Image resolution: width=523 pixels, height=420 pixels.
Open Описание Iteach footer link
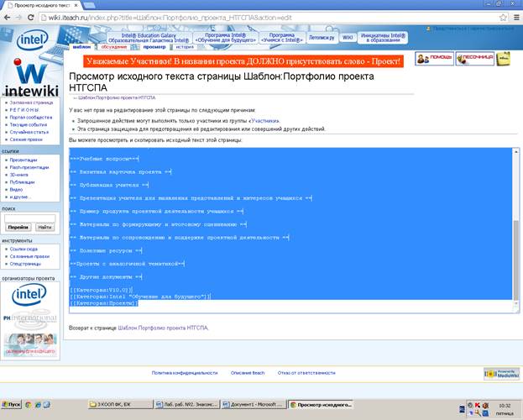click(248, 373)
